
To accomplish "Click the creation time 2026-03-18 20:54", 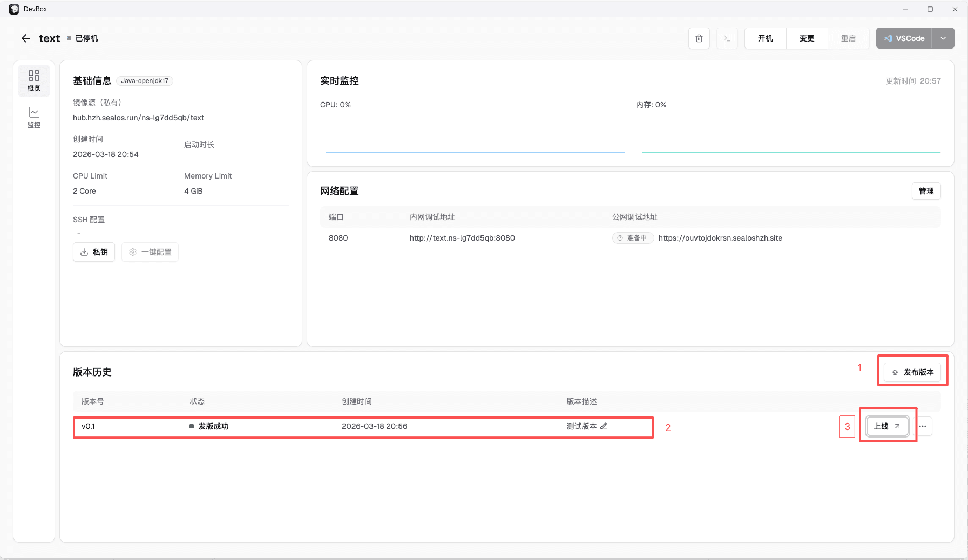I will tap(106, 154).
